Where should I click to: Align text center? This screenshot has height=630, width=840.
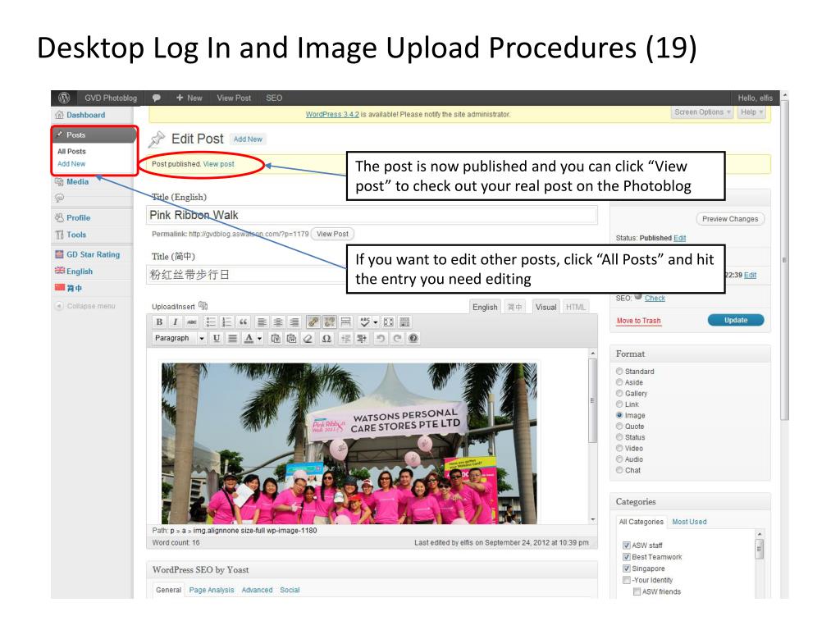pos(278,322)
